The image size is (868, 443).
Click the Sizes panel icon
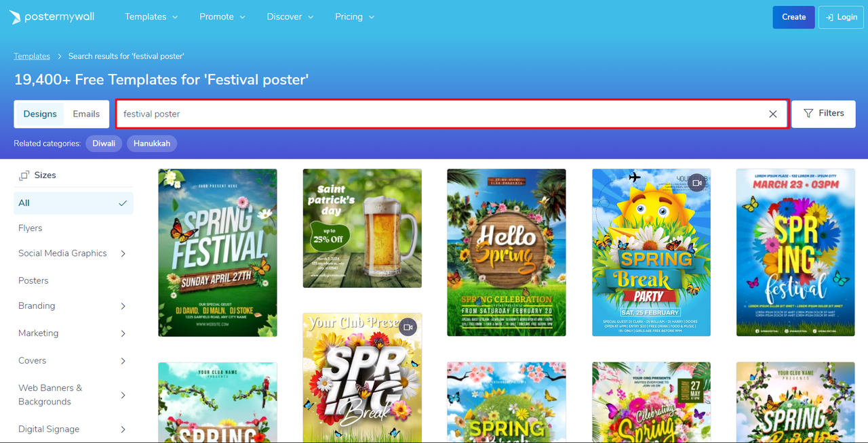point(24,175)
